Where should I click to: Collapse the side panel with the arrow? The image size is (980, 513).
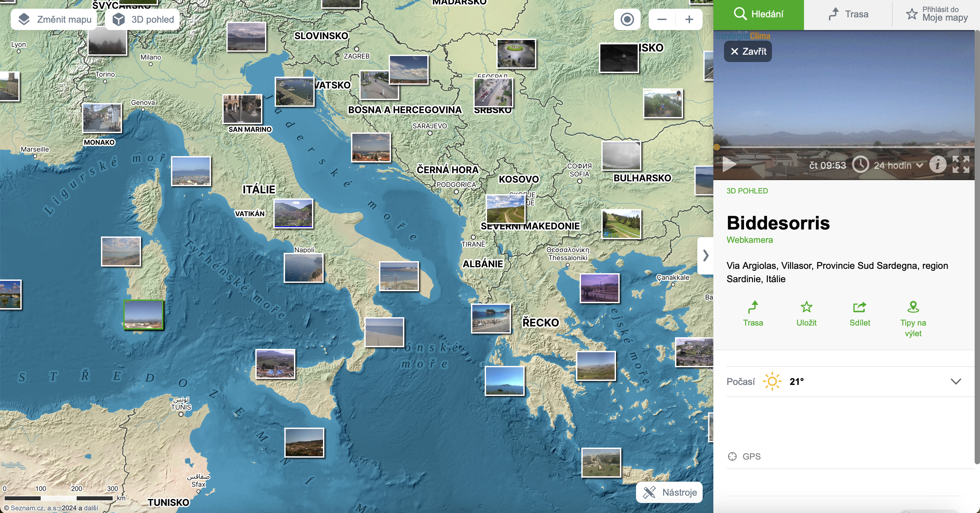(x=706, y=255)
